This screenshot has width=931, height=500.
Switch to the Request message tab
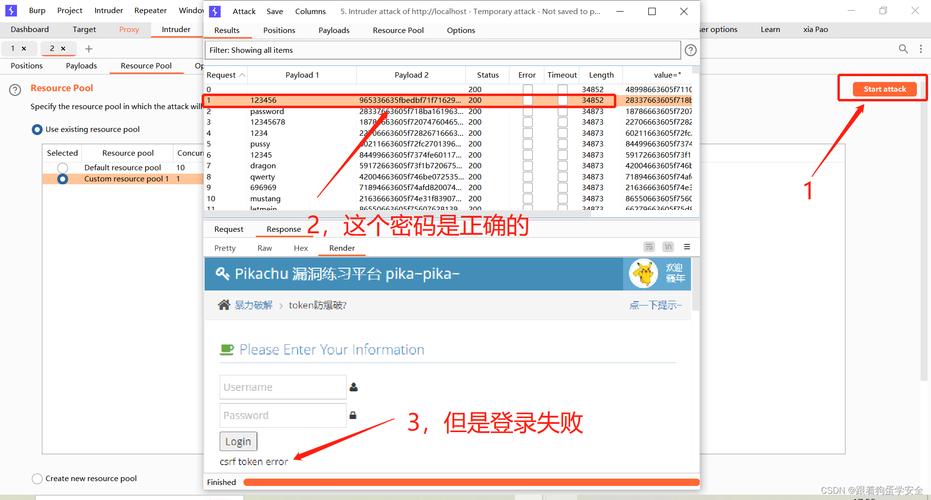(x=229, y=229)
